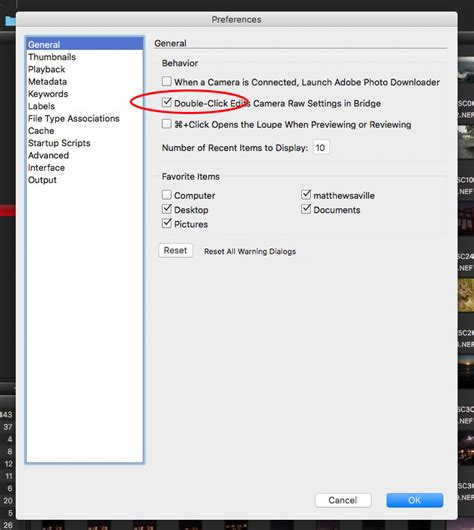Click the Reset warning dialogs button
Image resolution: width=474 pixels, height=530 pixels.
pyautogui.click(x=176, y=250)
